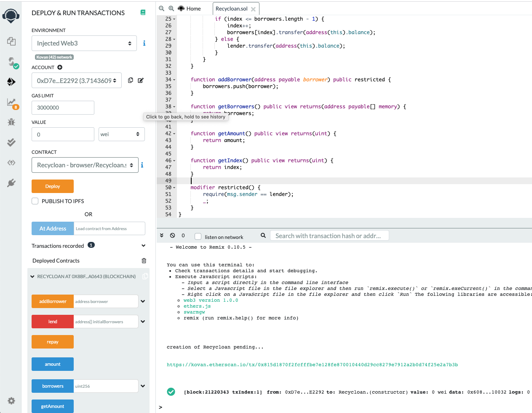Switch to the Home tab

[x=190, y=8]
